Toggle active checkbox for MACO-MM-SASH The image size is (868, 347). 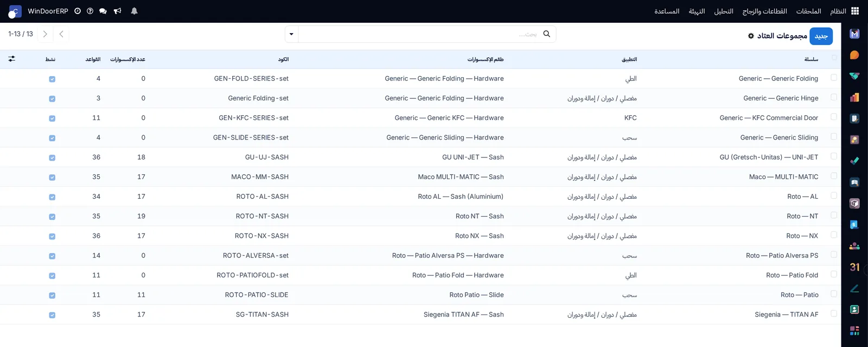tap(52, 178)
